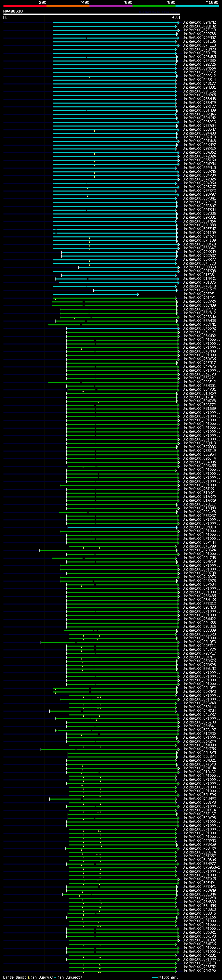Select label UniRef100_Q86TL9

coord(199,451)
